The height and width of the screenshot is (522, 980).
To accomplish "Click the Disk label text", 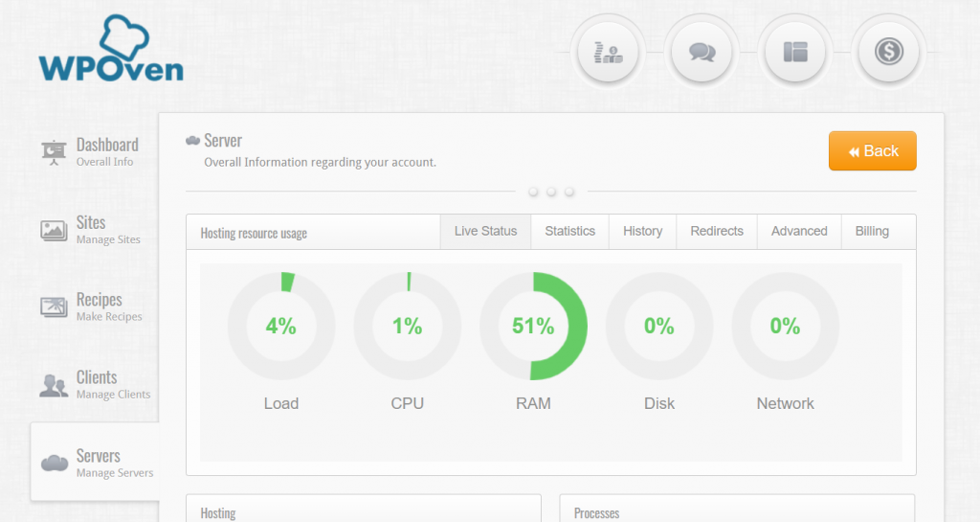I will pos(659,404).
